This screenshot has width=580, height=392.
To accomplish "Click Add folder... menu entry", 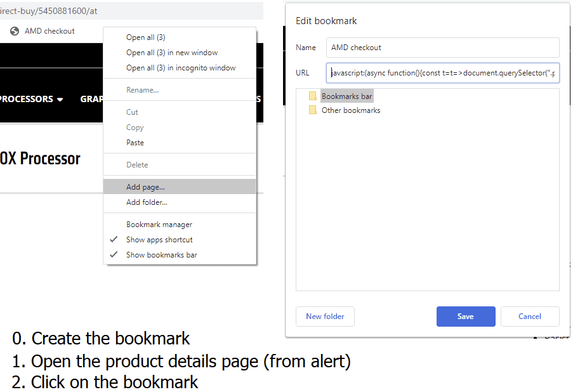I will (147, 202).
